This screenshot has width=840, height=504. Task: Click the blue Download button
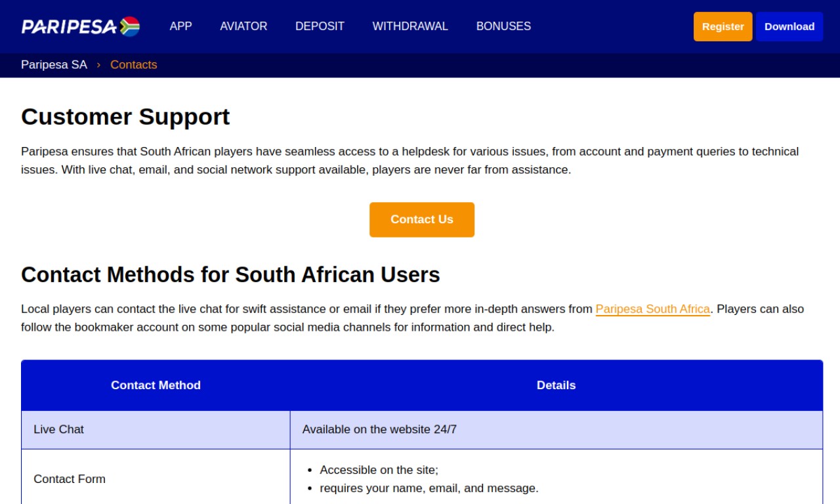click(x=789, y=26)
